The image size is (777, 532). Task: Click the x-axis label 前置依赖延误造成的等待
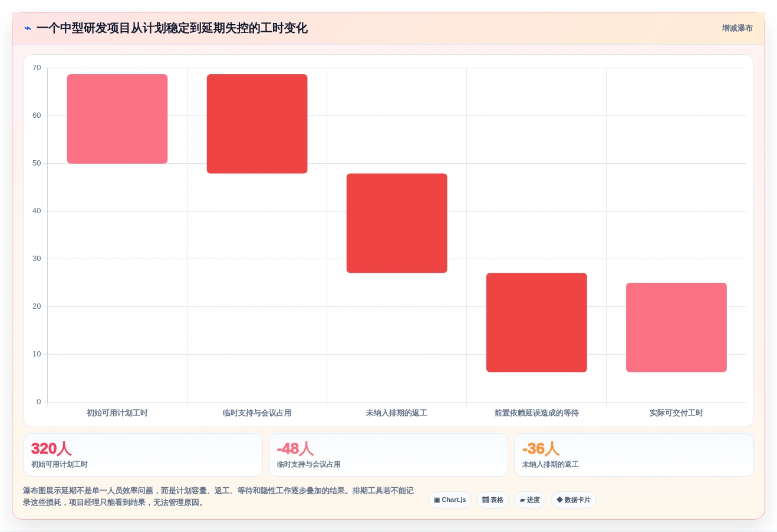point(536,413)
